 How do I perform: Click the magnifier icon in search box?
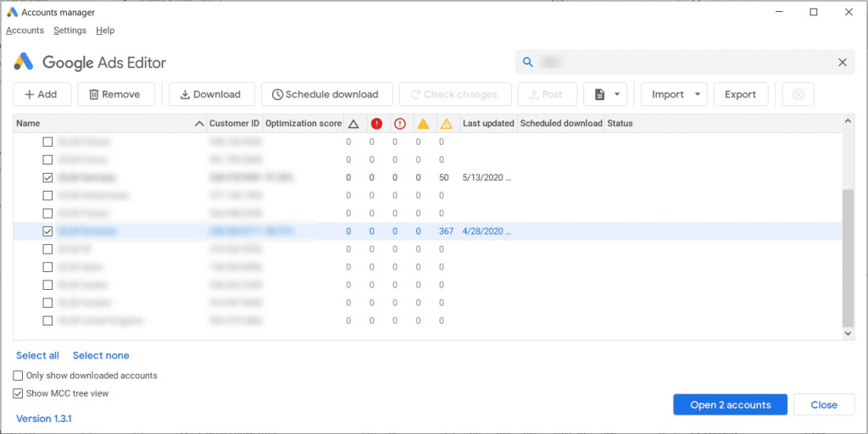click(x=527, y=62)
